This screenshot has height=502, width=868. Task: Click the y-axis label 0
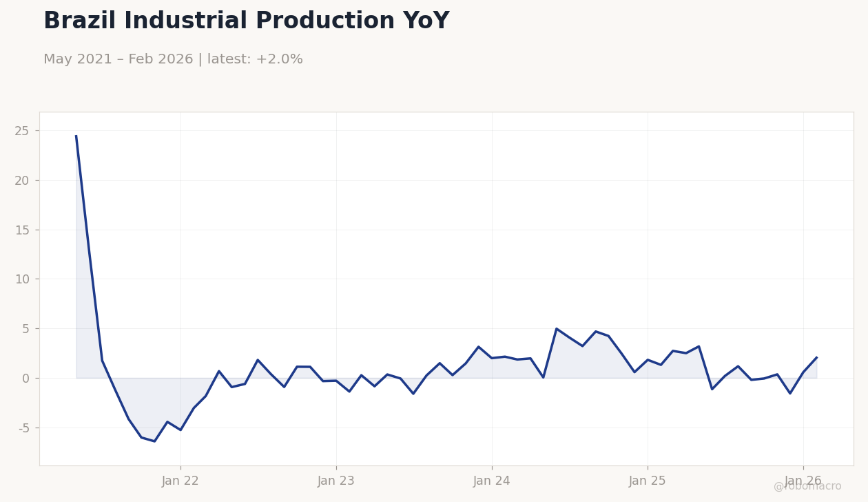pos(26,379)
